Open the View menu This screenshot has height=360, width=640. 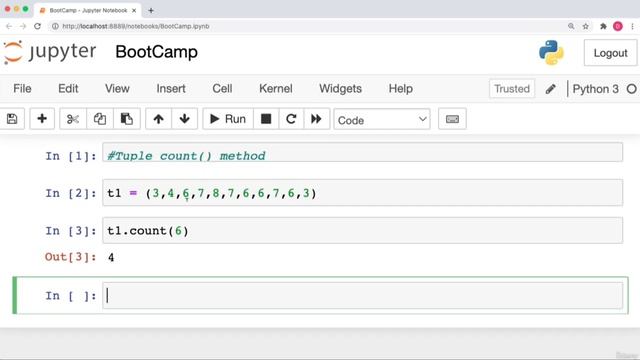pyautogui.click(x=117, y=89)
